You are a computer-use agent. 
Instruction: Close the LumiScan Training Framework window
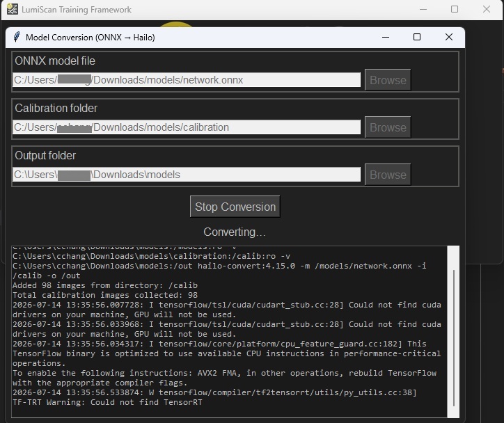coord(487,9)
